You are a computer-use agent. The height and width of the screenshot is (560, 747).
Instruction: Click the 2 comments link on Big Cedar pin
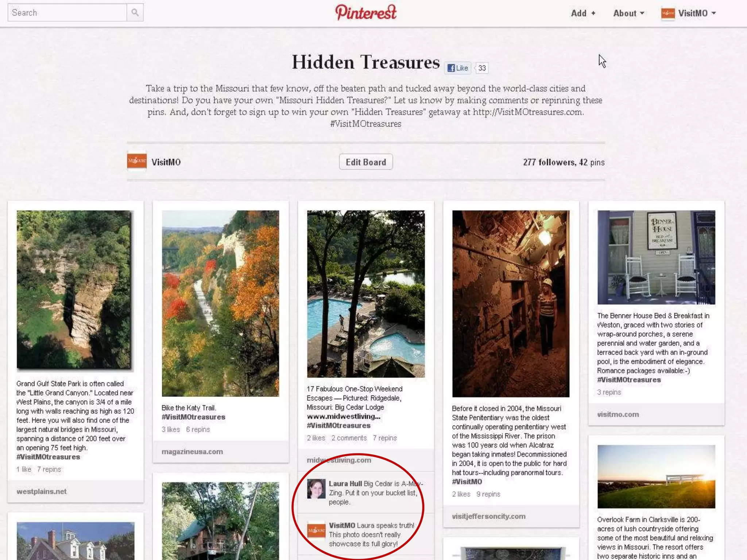(x=349, y=438)
